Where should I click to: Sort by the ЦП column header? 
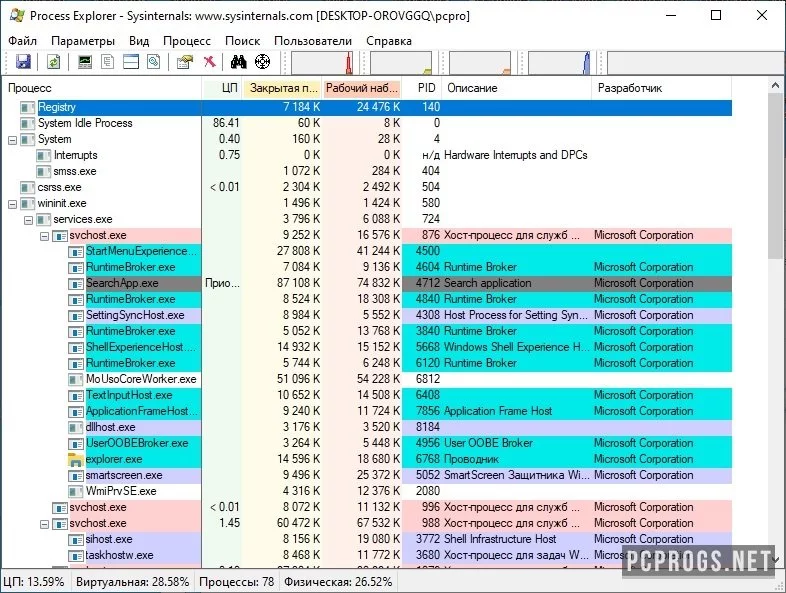tap(222, 88)
